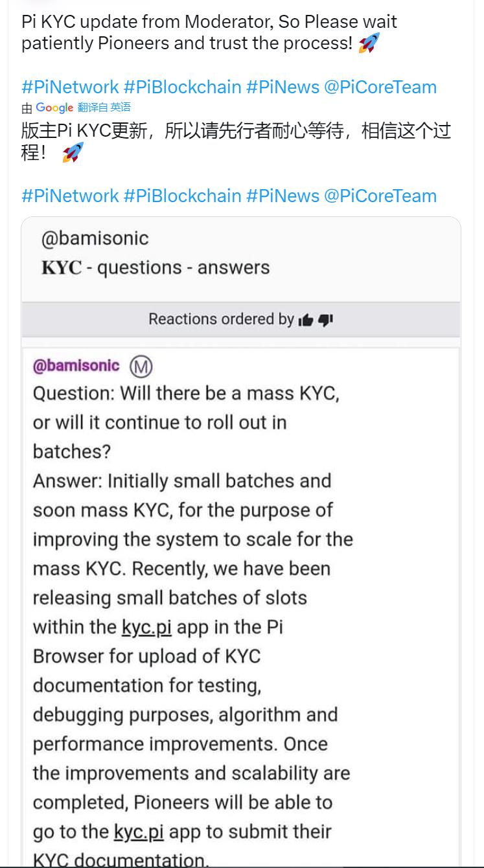Image resolution: width=484 pixels, height=868 pixels.
Task: Click the 'KYC - questions - answers' title
Action: tap(156, 268)
